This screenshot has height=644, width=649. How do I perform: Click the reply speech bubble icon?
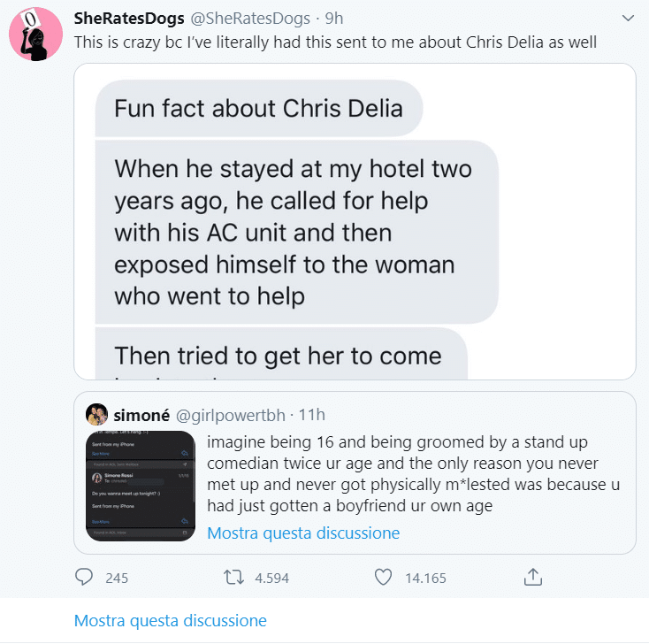pyautogui.click(x=84, y=578)
